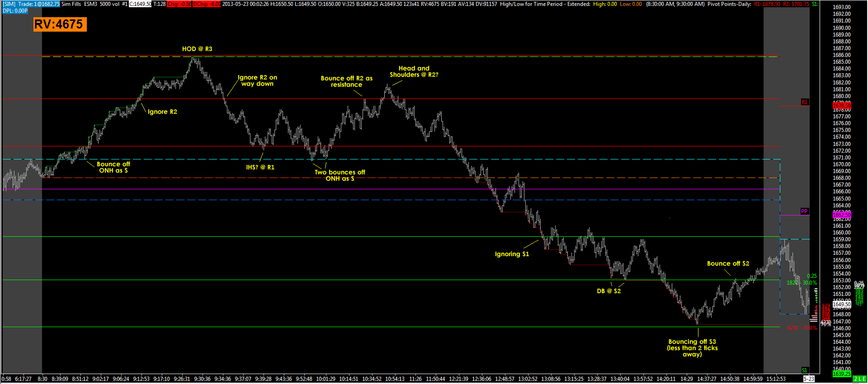Click the 'ESM3 5000 vol #1' symbol label
This screenshot has width=868, height=384.
click(x=106, y=4)
